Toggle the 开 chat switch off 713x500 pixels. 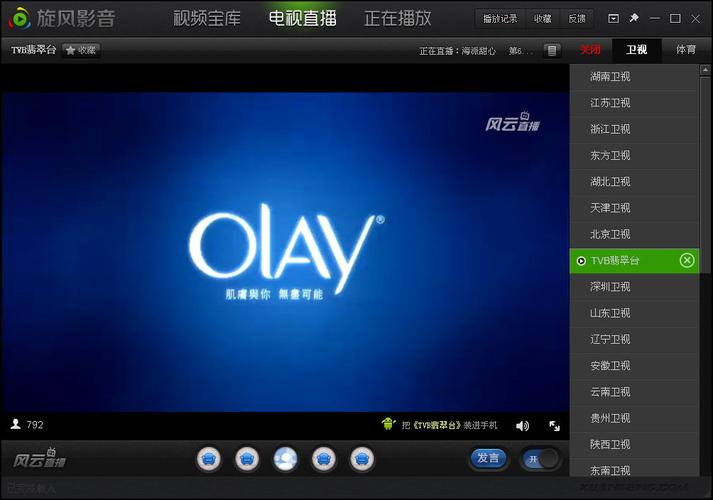coord(540,459)
